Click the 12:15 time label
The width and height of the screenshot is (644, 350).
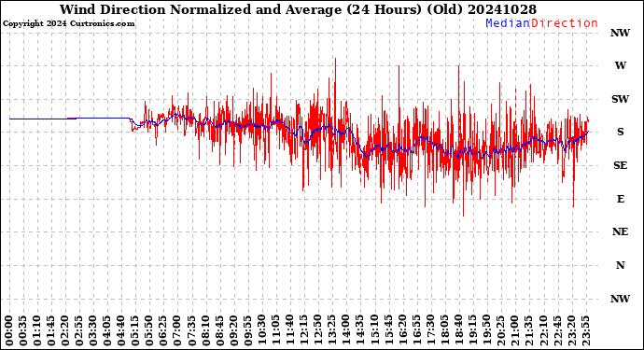tap(304, 331)
